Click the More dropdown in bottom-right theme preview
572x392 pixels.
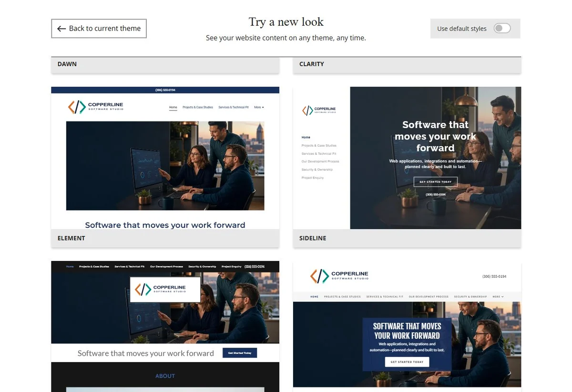(x=498, y=297)
